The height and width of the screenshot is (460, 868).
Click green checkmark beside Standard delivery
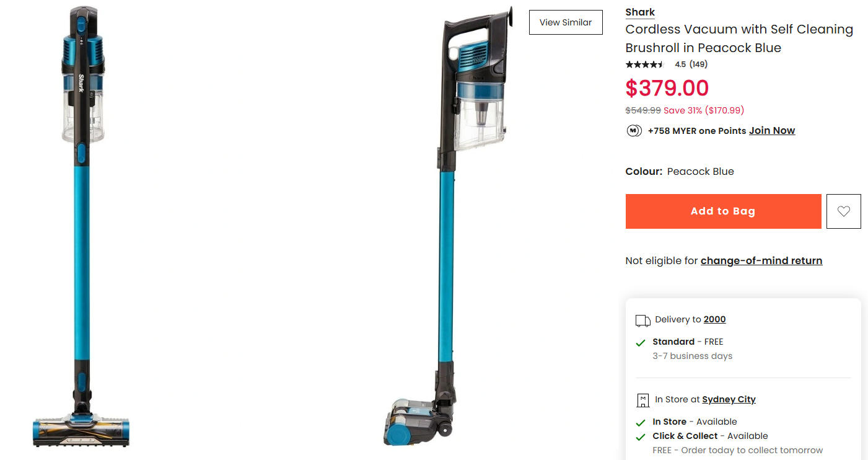(x=641, y=343)
